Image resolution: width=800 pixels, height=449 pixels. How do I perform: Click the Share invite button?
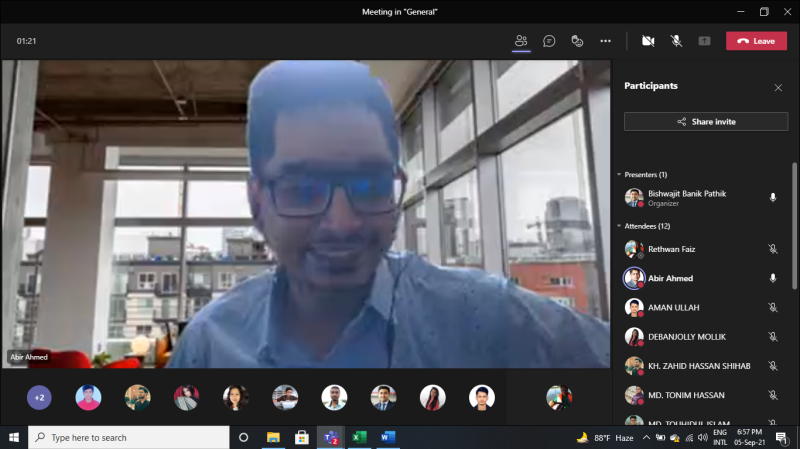(706, 121)
